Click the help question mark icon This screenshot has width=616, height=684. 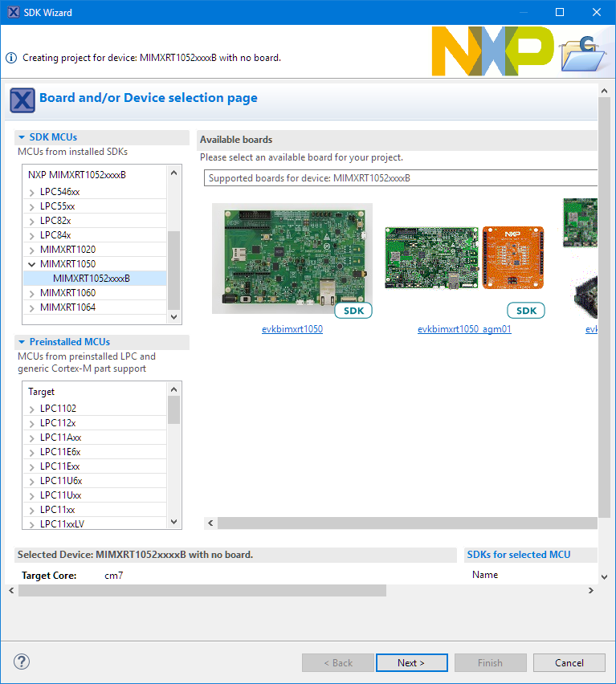pos(22,662)
